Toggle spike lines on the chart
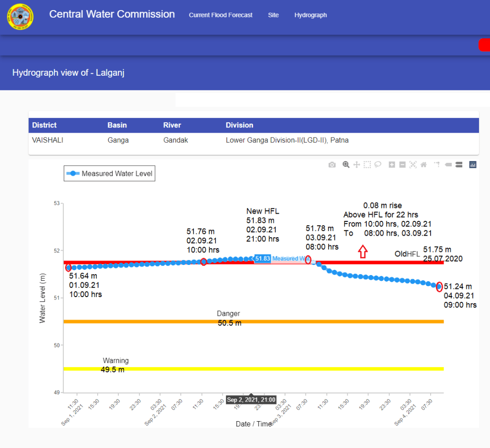The width and height of the screenshot is (490, 448). point(437,165)
